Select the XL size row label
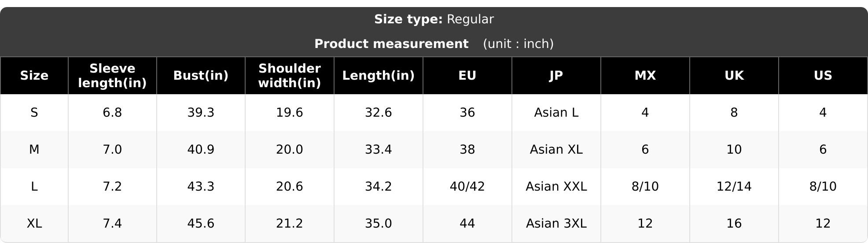 [x=34, y=224]
